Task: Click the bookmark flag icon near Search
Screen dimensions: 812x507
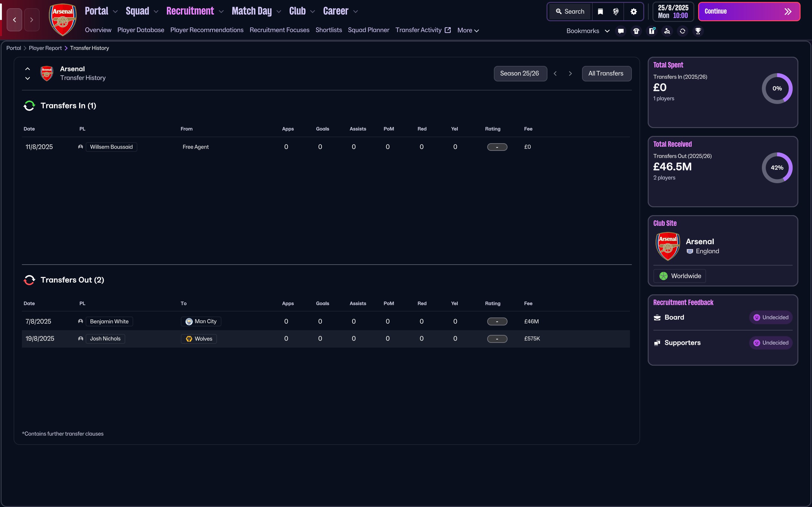Action: pyautogui.click(x=601, y=11)
